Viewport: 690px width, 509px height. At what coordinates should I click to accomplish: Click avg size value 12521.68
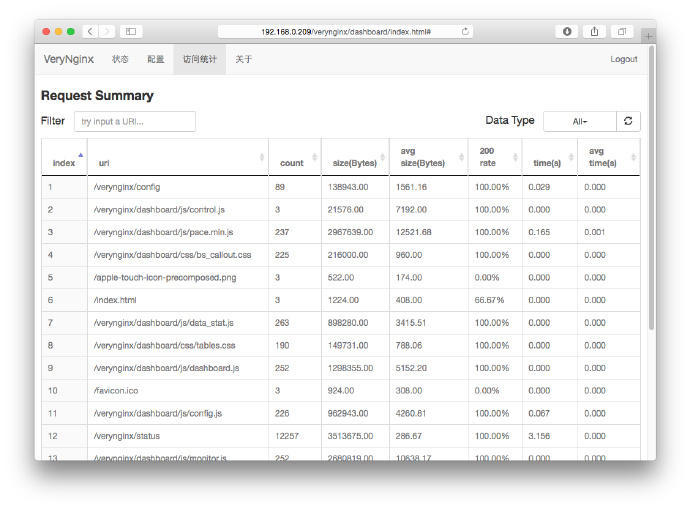coord(414,232)
